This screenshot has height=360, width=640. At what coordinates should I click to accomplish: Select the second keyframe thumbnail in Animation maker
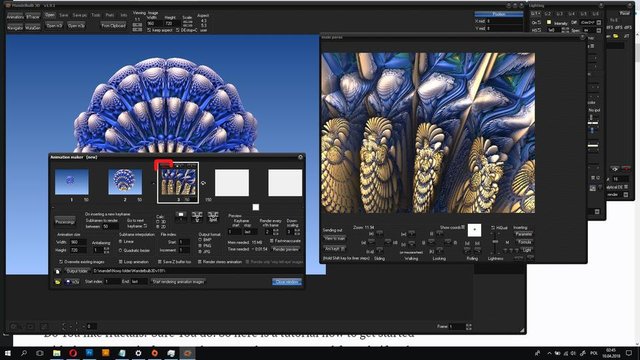point(125,182)
